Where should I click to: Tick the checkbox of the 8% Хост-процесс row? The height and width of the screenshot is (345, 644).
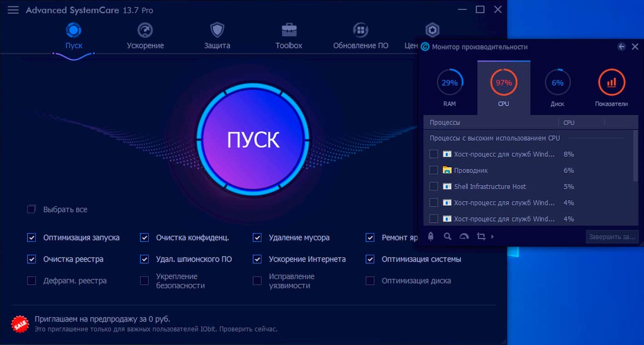click(433, 154)
